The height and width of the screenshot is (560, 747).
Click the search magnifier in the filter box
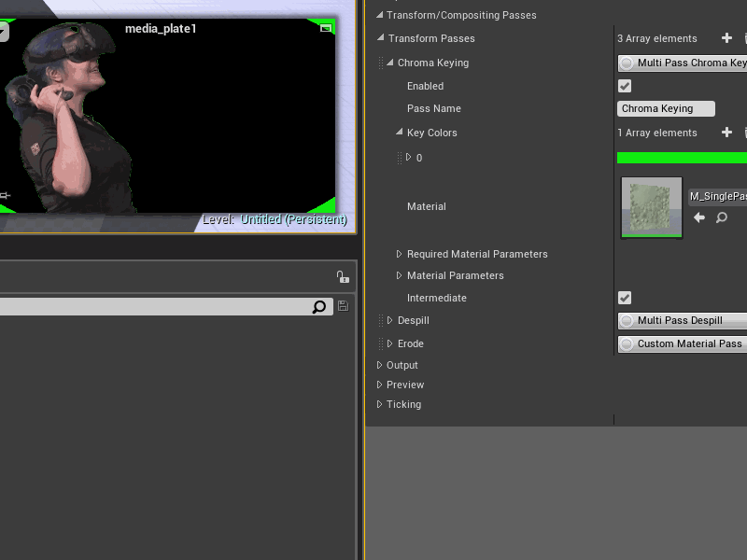[320, 306]
